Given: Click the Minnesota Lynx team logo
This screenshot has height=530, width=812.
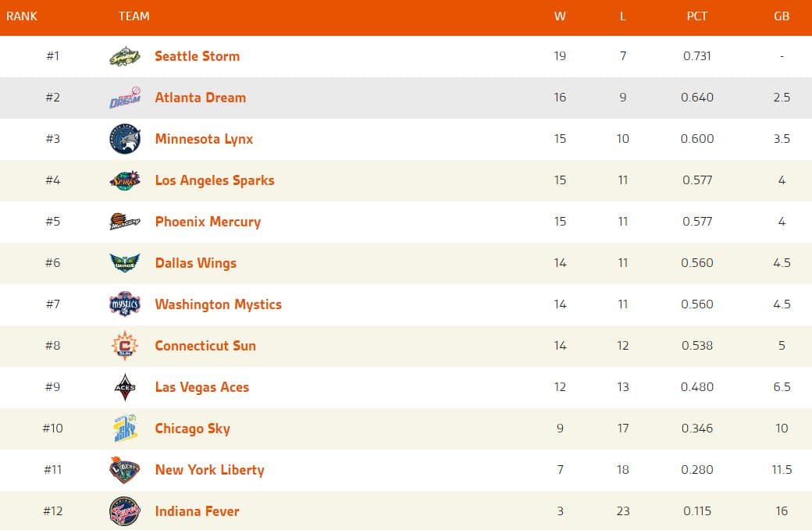Looking at the screenshot, I should 123,139.
